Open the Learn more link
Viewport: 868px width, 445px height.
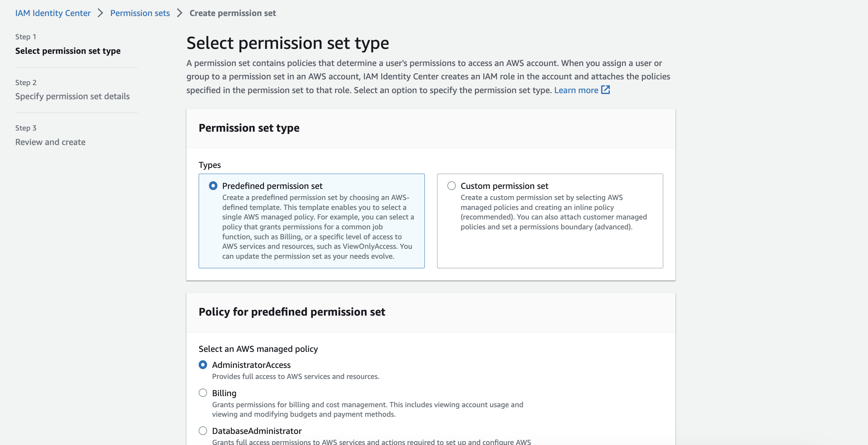tap(576, 90)
